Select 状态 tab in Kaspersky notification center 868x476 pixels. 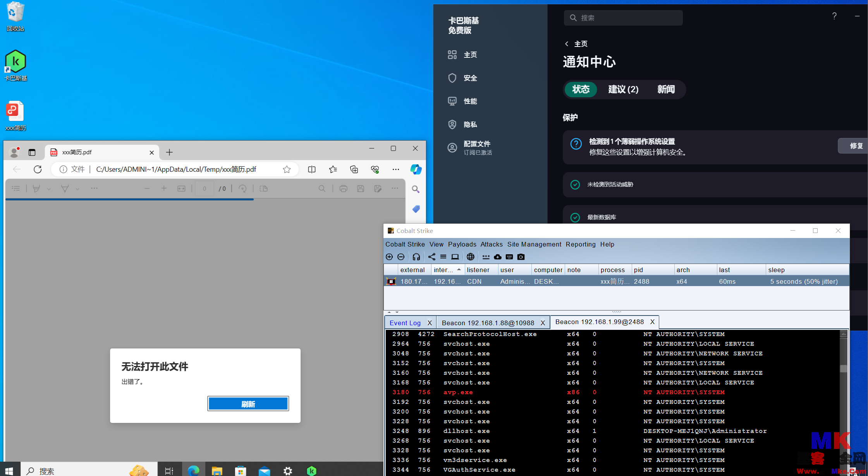click(581, 90)
